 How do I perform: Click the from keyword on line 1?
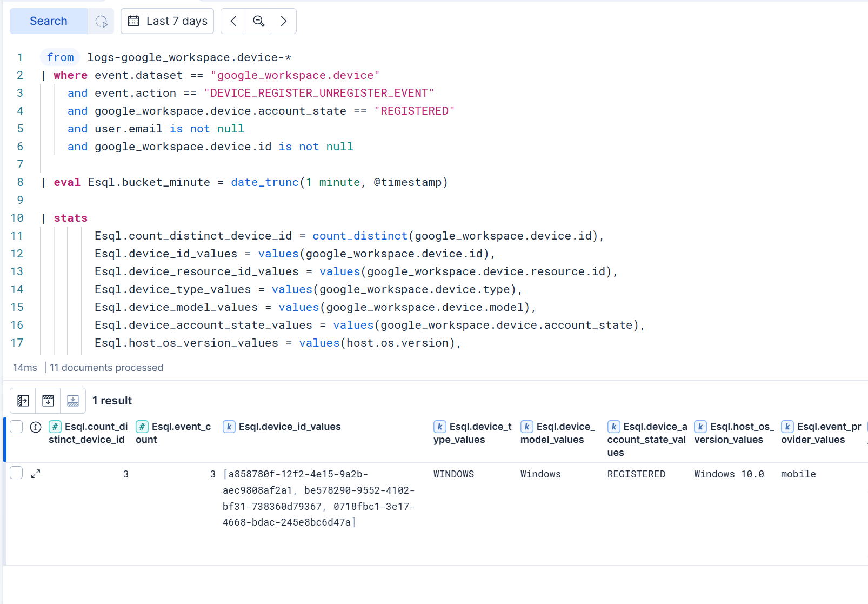coord(60,57)
